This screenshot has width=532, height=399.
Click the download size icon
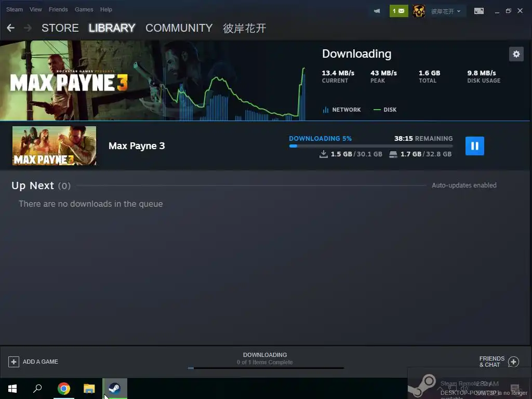[x=323, y=154]
